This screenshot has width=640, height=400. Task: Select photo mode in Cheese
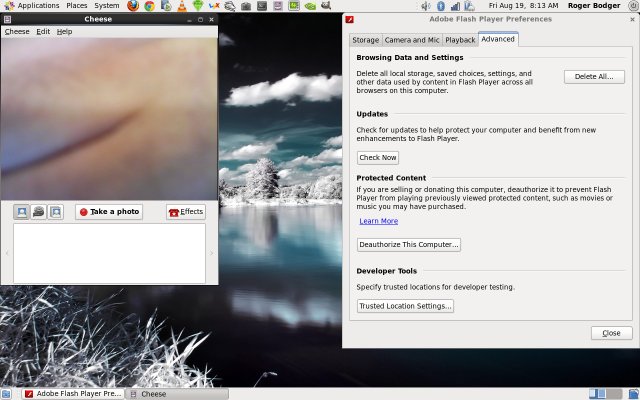tap(21, 212)
